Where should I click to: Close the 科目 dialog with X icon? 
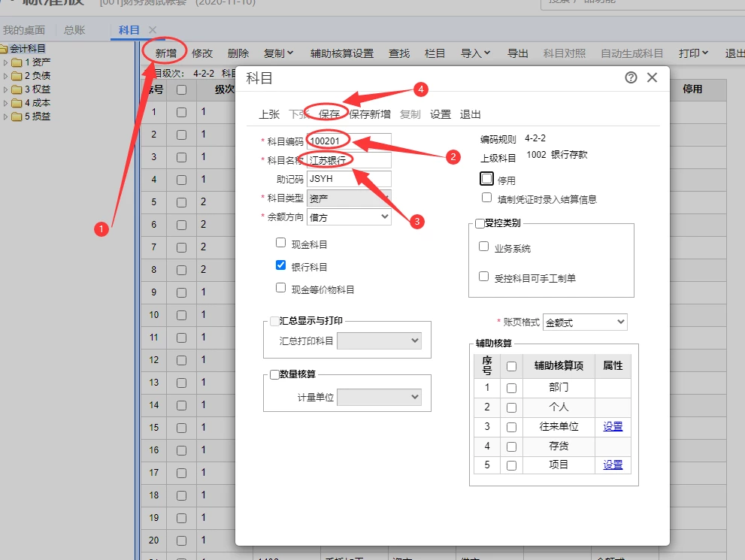652,77
